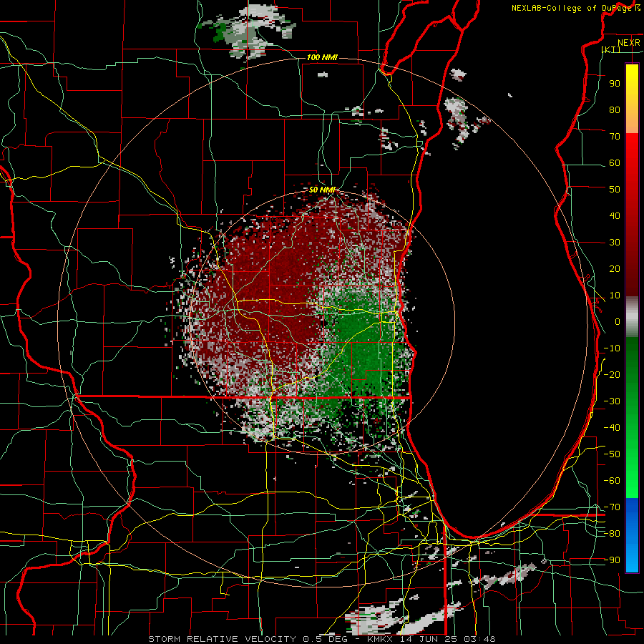Click the "50" value on the legend scale
Image resolution: width=644 pixels, height=644 pixels.
(615, 190)
